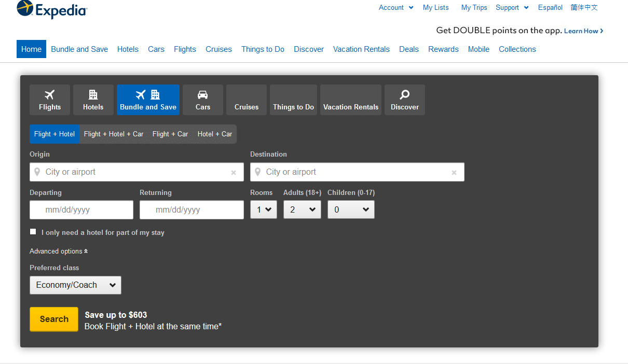Open Rewards in the navigation bar
Viewport: 628px width, 364px height.
[x=443, y=49]
